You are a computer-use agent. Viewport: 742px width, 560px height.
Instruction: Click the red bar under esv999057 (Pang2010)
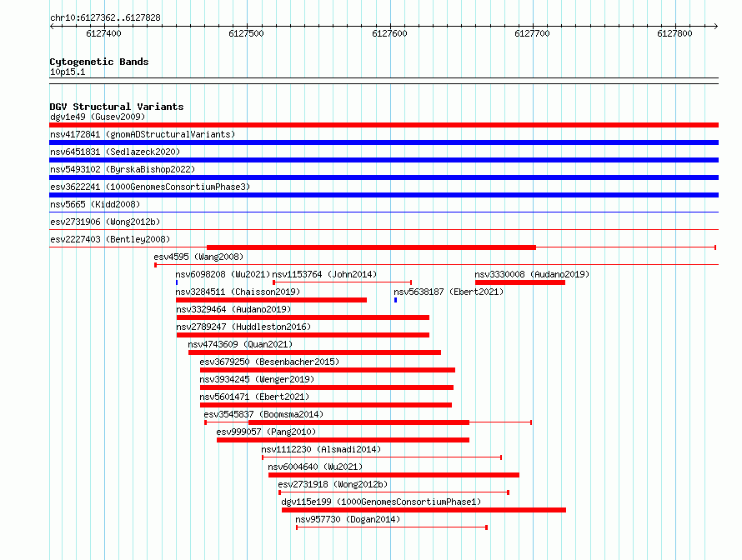[343, 440]
